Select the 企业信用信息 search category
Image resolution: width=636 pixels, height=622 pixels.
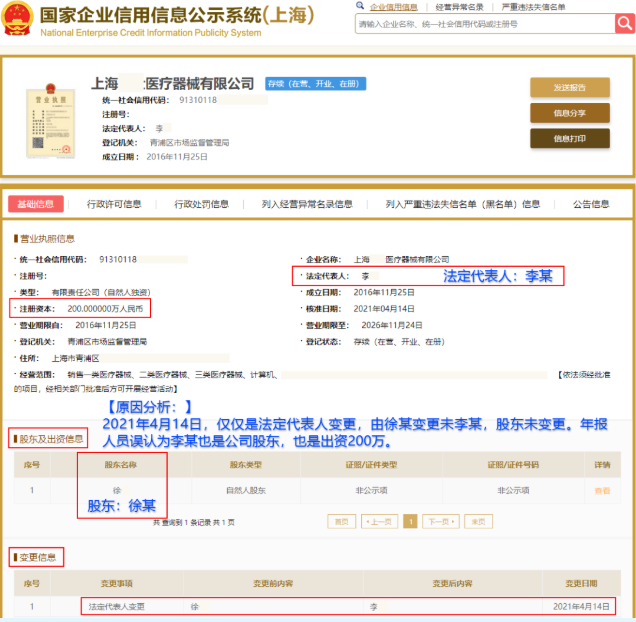[393, 7]
